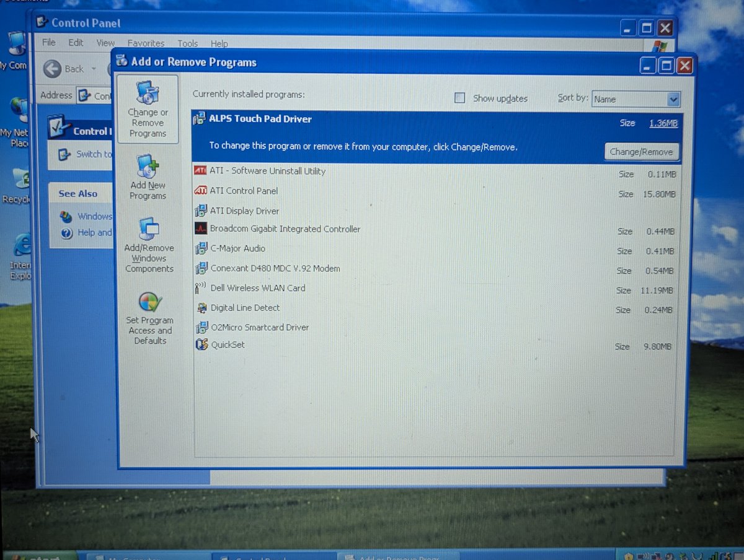This screenshot has width=744, height=560.
Task: Select C-Major Audio entry
Action: 436,249
